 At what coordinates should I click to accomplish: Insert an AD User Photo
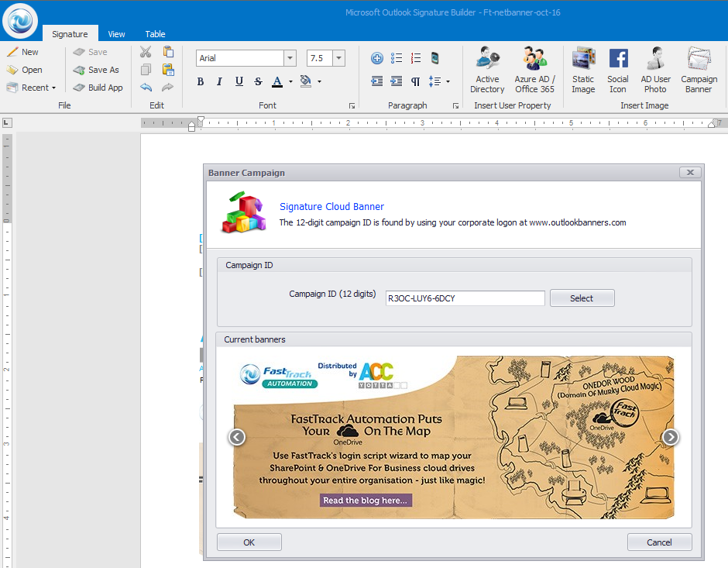[x=655, y=71]
